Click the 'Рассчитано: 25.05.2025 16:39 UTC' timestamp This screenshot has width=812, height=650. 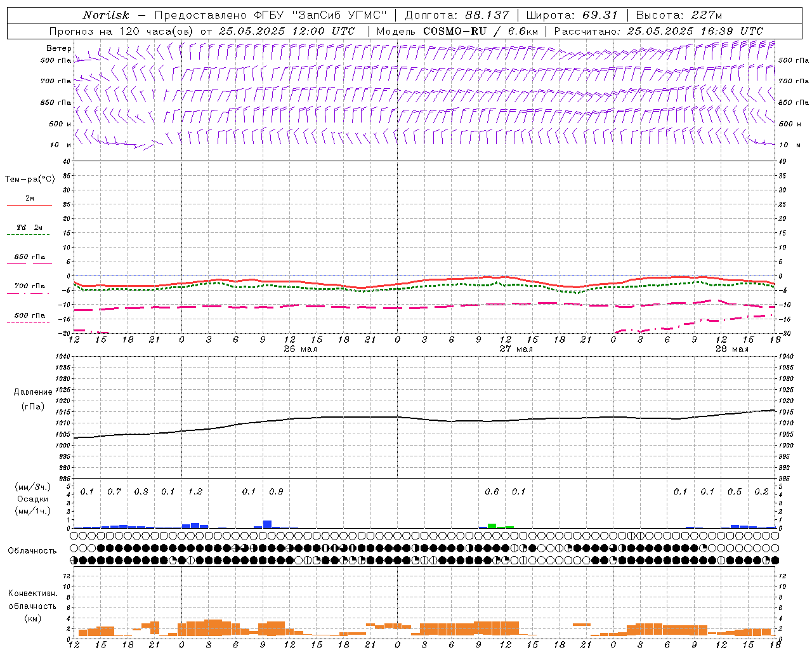(x=658, y=31)
